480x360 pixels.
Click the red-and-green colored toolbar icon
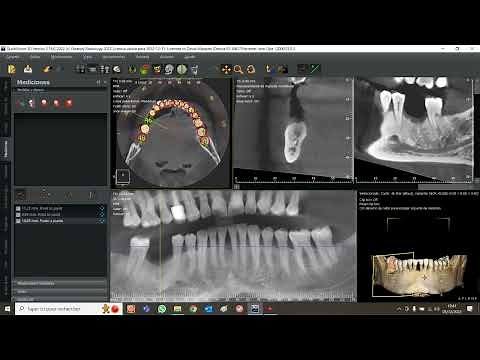click(x=144, y=69)
